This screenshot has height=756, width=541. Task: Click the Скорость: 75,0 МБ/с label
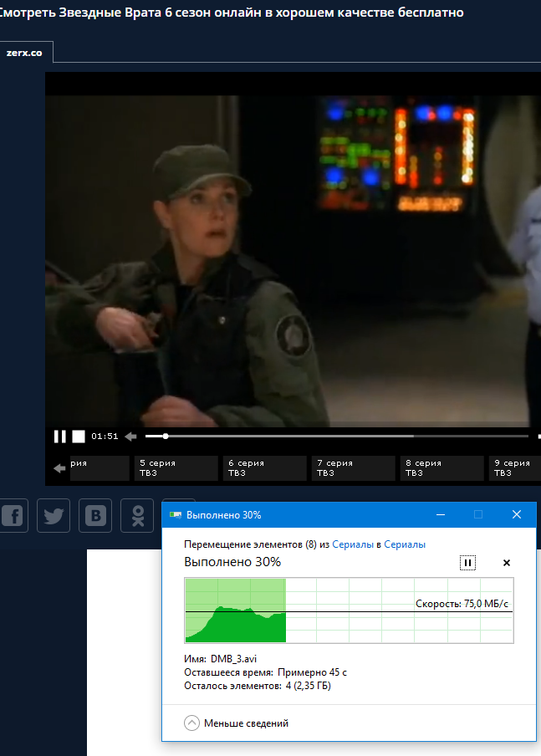462,604
